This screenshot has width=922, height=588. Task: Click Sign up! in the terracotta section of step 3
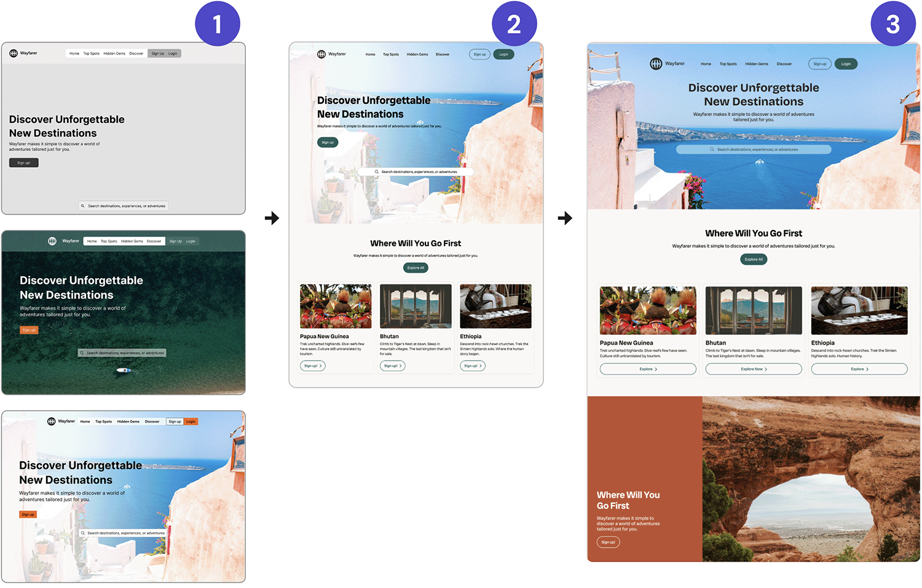(608, 542)
